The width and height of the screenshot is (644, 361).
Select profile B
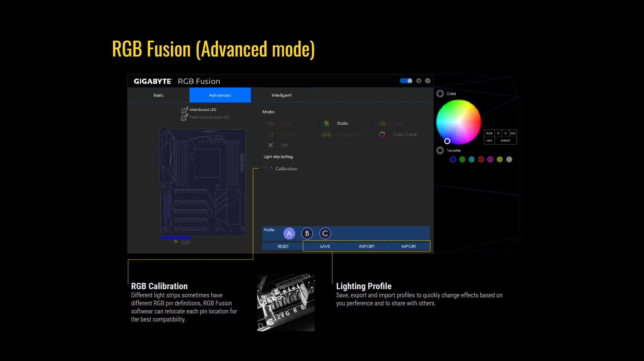point(307,234)
